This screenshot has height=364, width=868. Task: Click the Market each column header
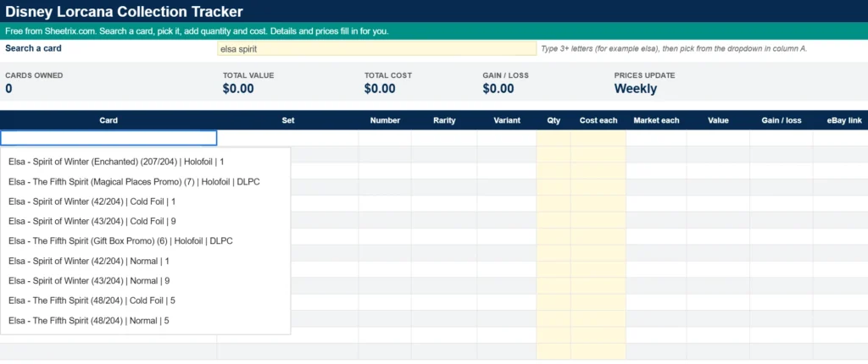[x=656, y=120]
